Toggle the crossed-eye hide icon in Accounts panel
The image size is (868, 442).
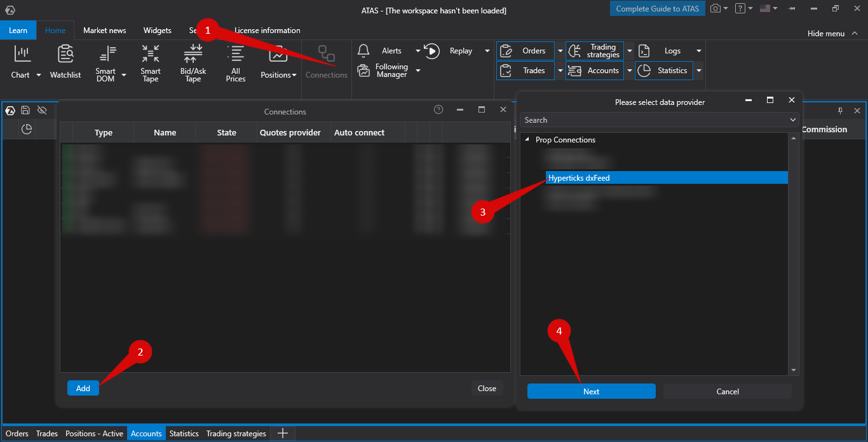(42, 110)
